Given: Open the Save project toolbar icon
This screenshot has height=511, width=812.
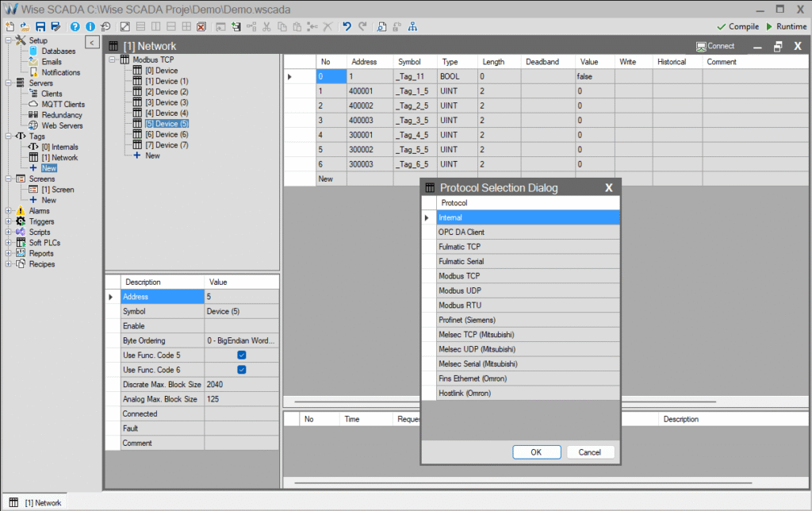Looking at the screenshot, I should coord(40,26).
